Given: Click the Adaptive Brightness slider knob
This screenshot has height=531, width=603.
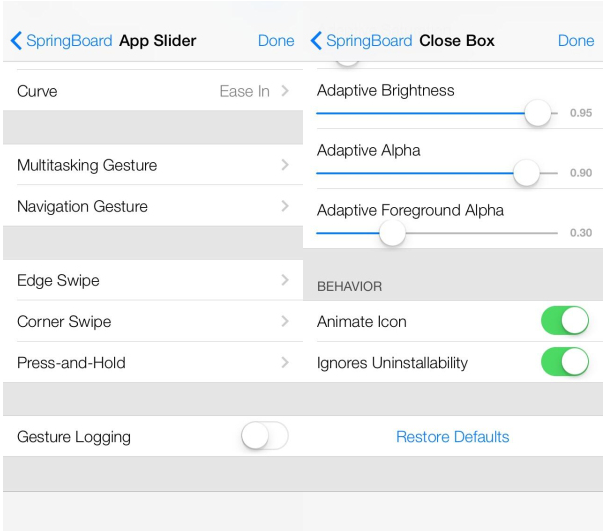Looking at the screenshot, I should pyautogui.click(x=538, y=113).
